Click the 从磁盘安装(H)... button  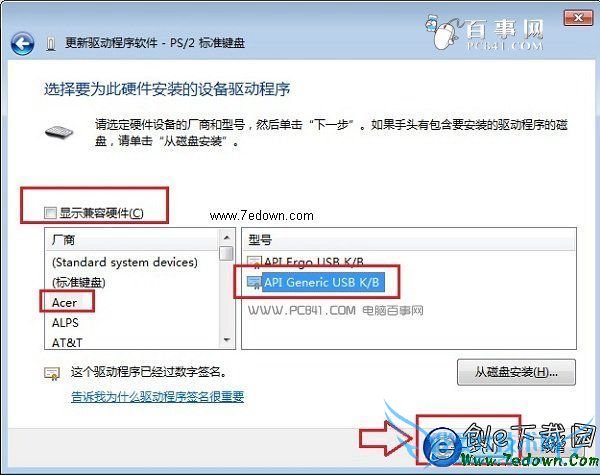[x=516, y=372]
